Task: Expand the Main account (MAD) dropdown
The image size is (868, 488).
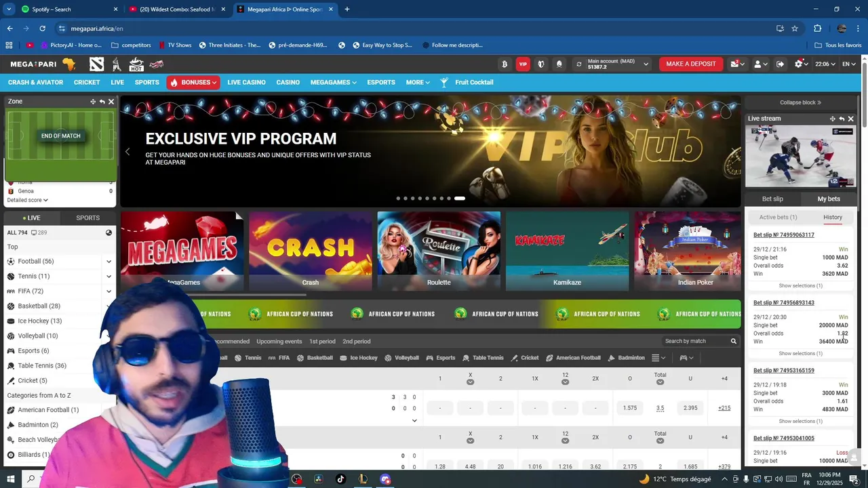Action: (646, 64)
